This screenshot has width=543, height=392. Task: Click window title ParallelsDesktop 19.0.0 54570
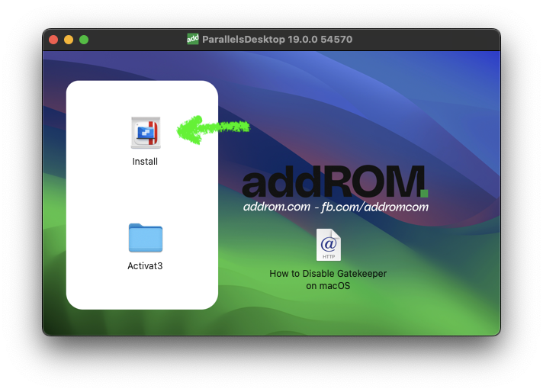pyautogui.click(x=277, y=39)
